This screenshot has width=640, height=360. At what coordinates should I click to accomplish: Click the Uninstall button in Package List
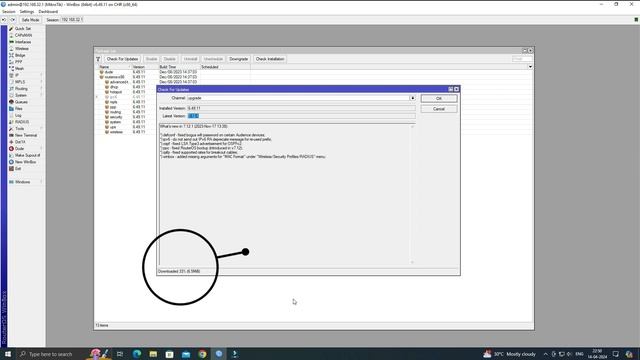190,59
